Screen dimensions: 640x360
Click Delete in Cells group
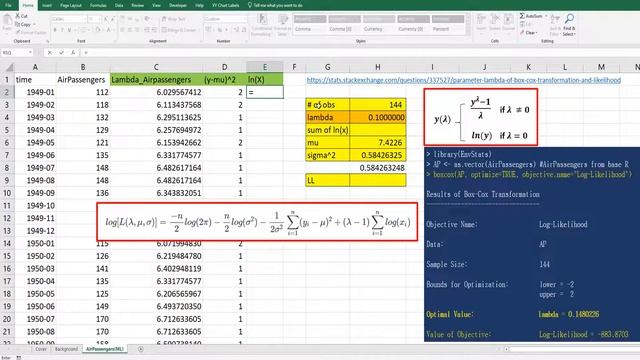(495, 23)
